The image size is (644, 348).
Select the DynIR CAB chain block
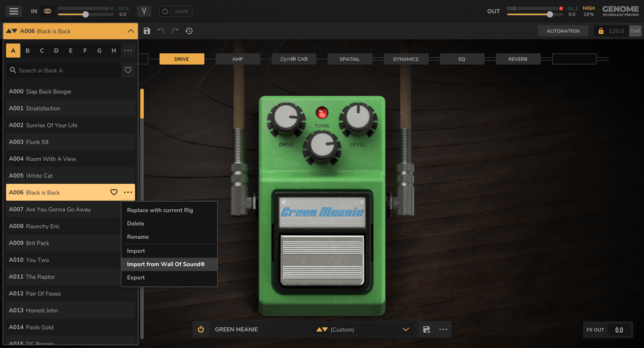tap(294, 59)
